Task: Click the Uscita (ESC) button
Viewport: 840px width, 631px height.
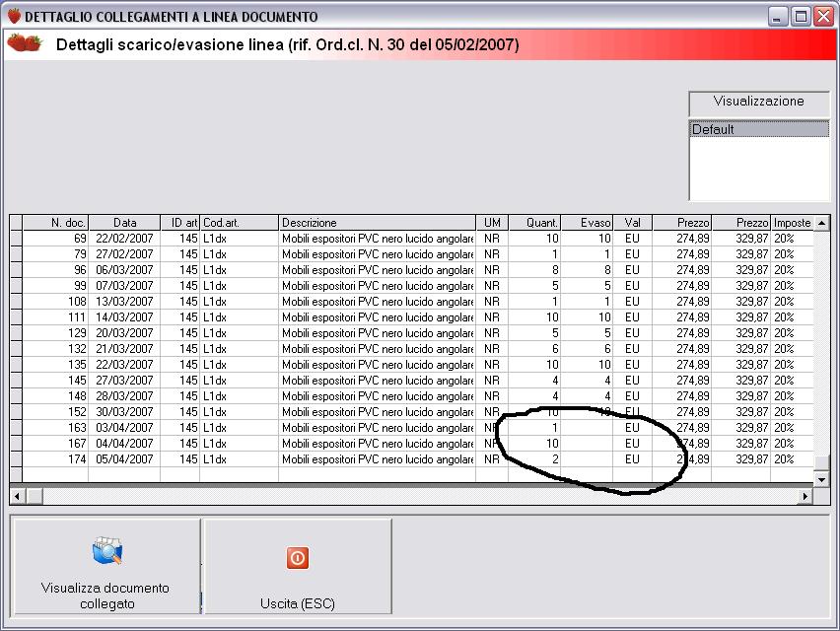Action: point(298,567)
